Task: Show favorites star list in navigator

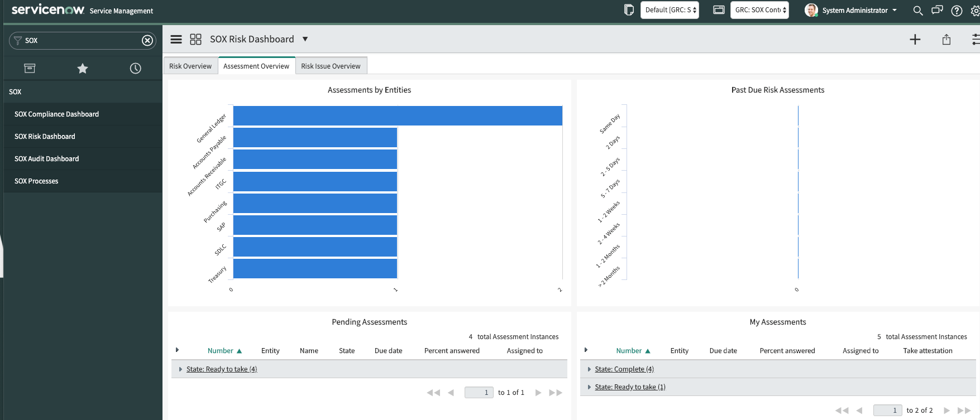Action: (x=83, y=68)
